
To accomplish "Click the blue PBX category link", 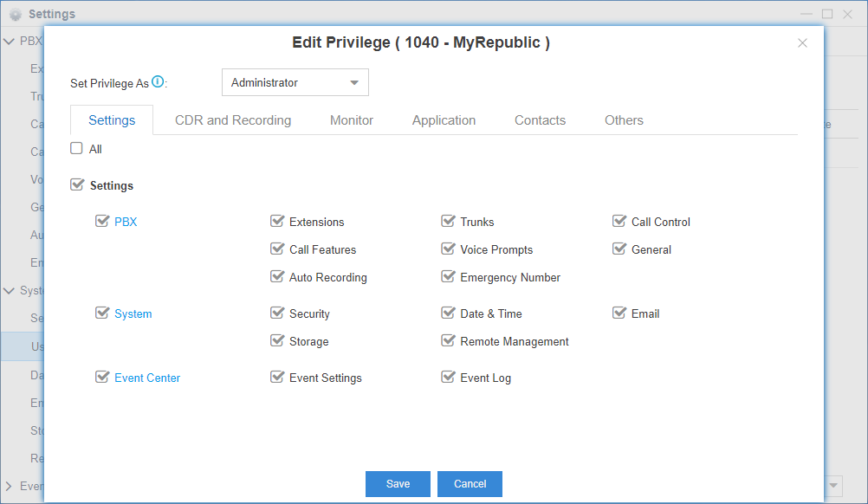I will coord(126,222).
